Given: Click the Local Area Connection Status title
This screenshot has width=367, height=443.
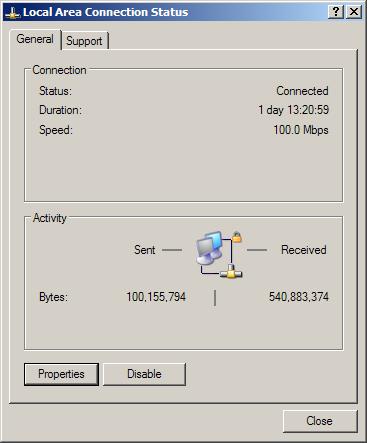Looking at the screenshot, I should [x=106, y=12].
